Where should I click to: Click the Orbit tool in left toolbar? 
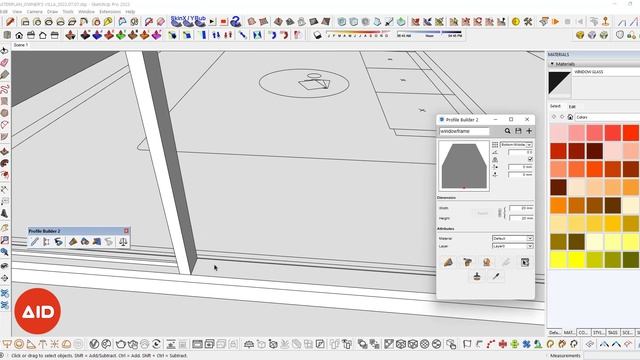[x=4, y=51]
